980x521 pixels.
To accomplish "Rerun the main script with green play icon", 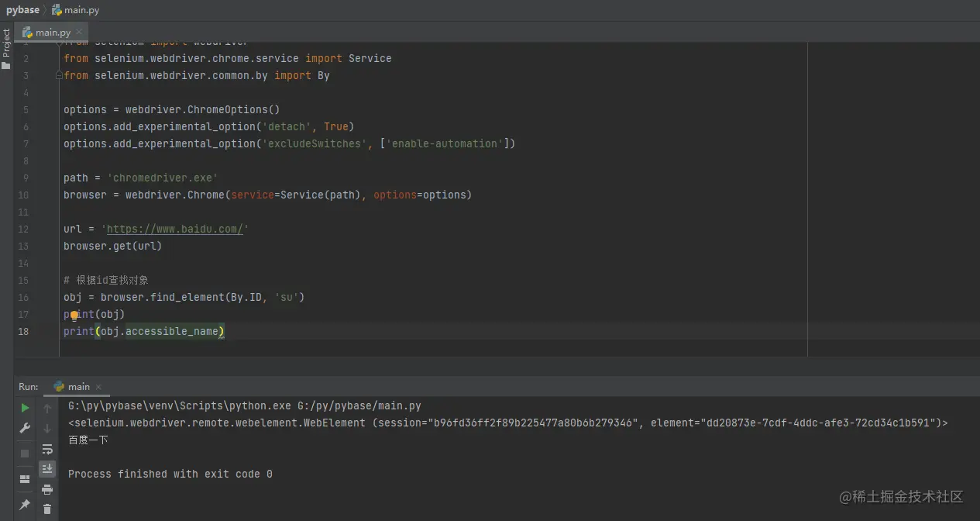I will [x=25, y=408].
